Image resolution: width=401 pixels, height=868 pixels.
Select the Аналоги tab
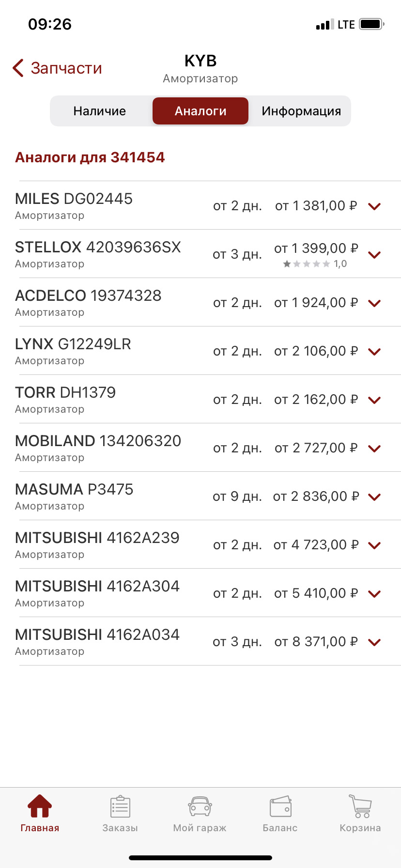(x=200, y=111)
